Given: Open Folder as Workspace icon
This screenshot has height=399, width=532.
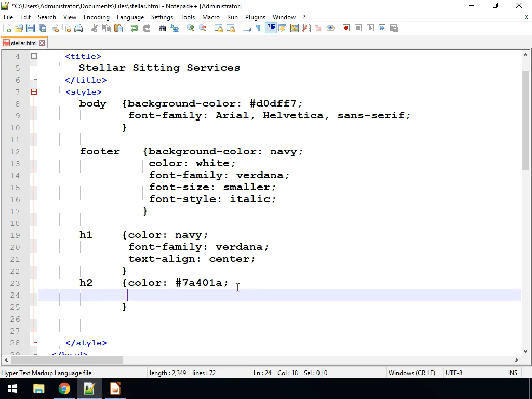Looking at the screenshot, I should (x=318, y=28).
